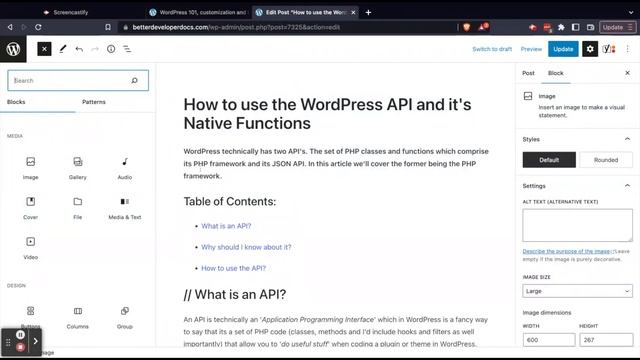640x360 pixels.
Task: Insert a Video block
Action: click(x=31, y=248)
